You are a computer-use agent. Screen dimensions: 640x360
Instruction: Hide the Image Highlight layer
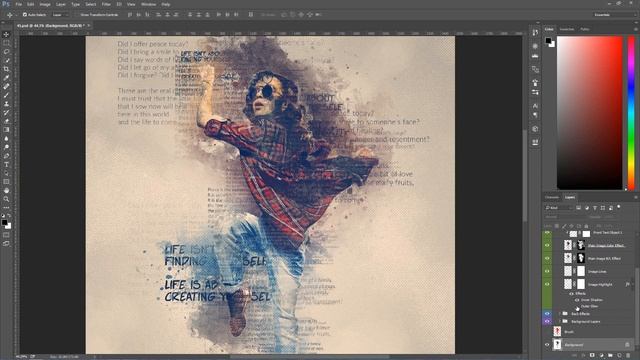point(547,284)
